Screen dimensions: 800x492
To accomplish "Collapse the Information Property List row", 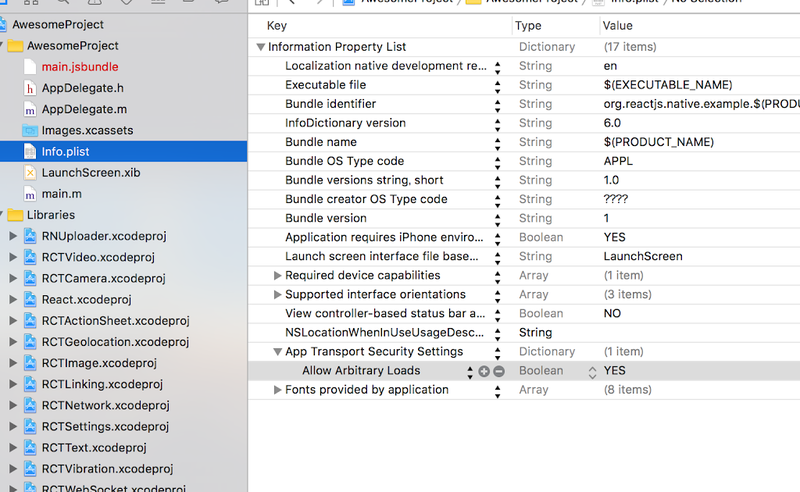I will (x=261, y=47).
